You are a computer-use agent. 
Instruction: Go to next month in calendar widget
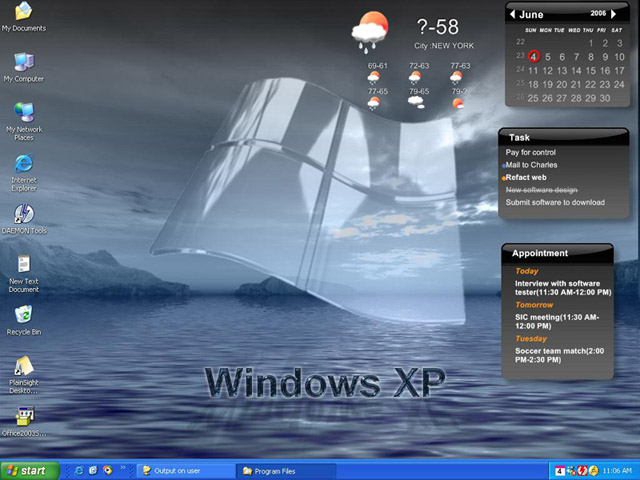click(x=613, y=14)
